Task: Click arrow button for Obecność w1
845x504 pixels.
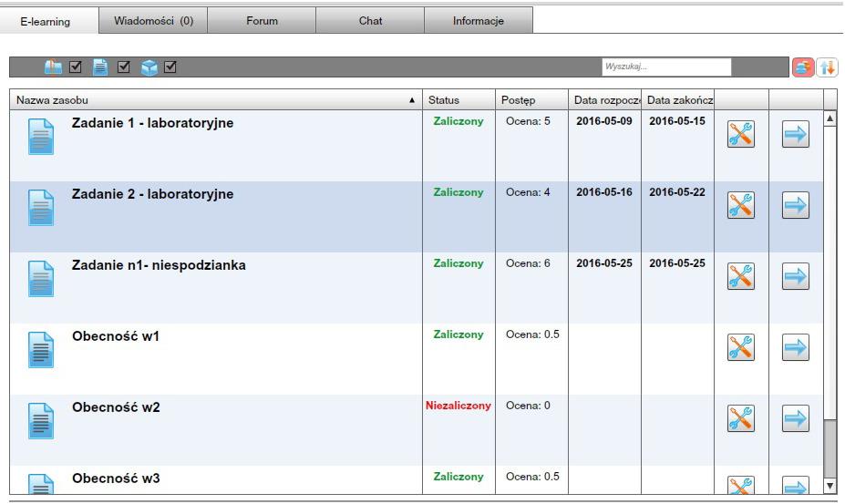Action: tap(796, 347)
